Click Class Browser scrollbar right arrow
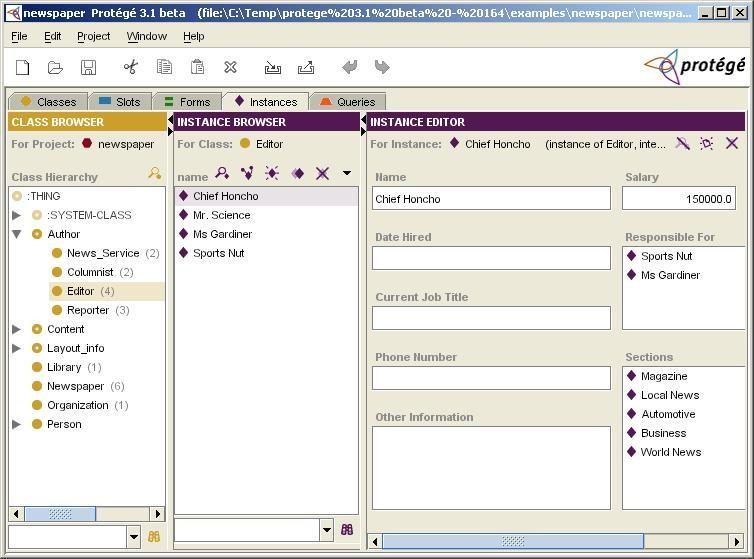 (x=158, y=514)
